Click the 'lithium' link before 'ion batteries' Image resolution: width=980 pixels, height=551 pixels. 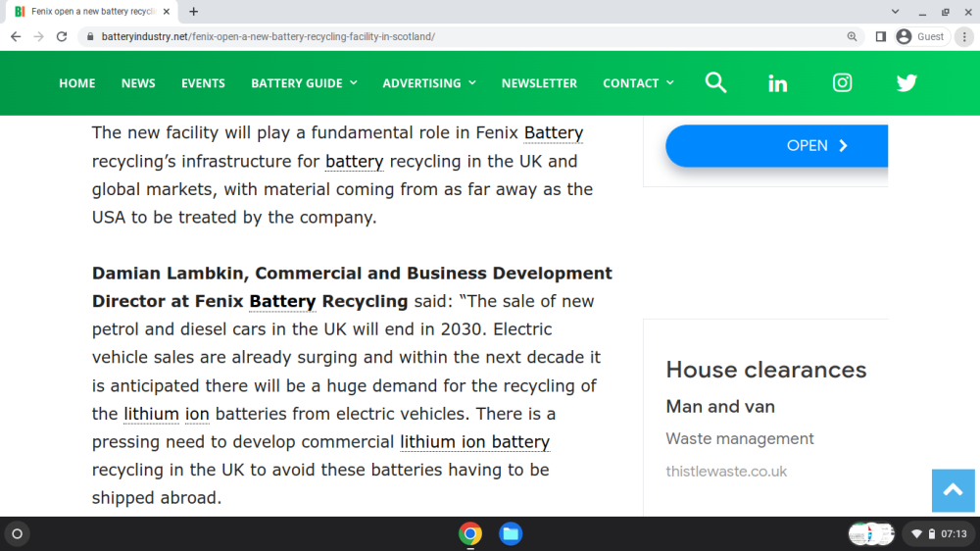(151, 414)
